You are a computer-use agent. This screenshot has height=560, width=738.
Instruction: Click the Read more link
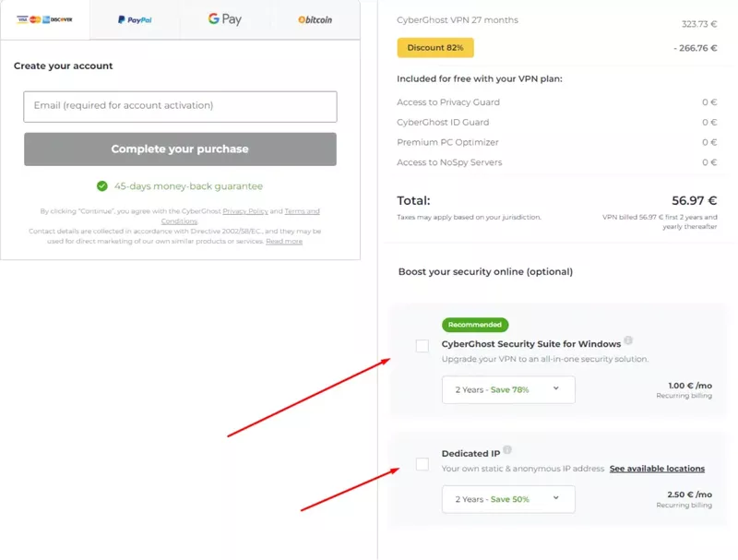click(284, 242)
